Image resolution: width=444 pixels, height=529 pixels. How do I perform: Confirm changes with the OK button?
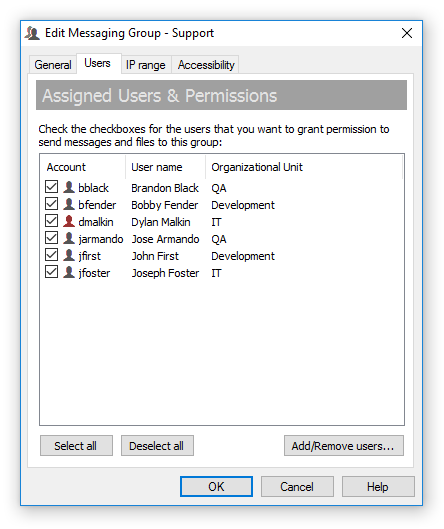point(216,486)
